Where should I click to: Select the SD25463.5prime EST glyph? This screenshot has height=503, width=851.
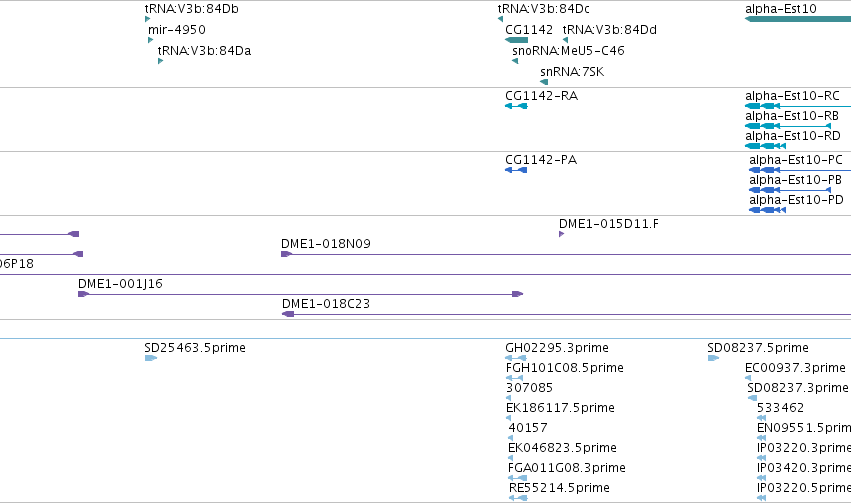tap(151, 358)
